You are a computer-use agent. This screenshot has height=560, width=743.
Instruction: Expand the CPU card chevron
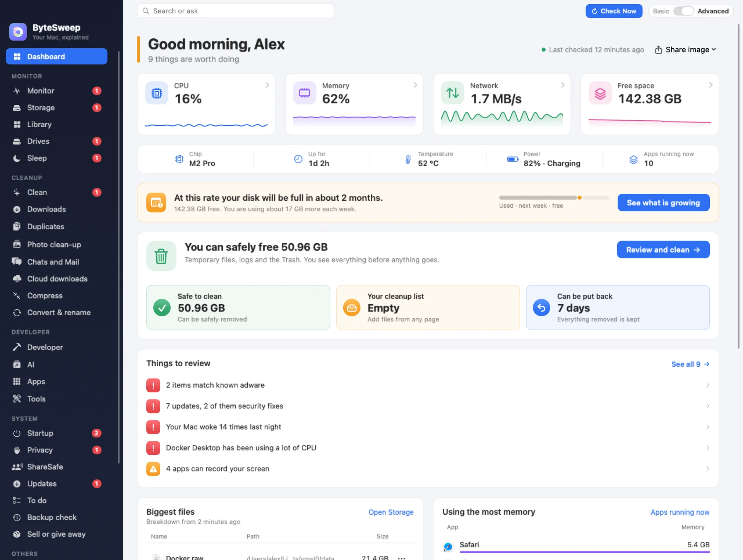pos(267,85)
